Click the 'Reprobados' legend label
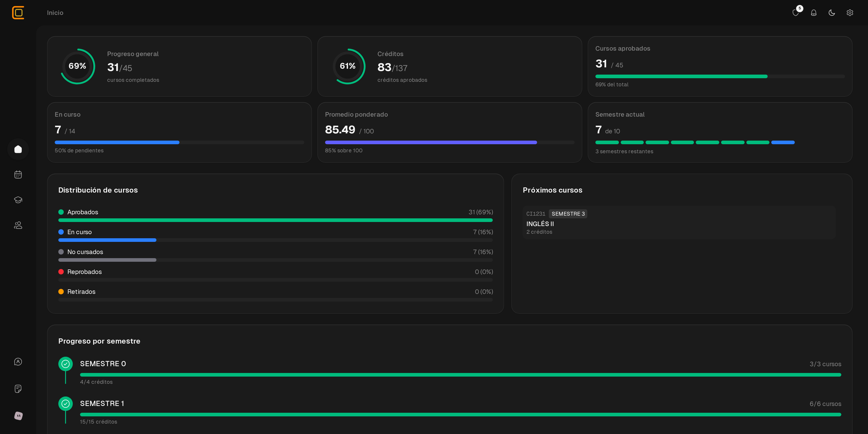This screenshot has width=868, height=434. 84,272
